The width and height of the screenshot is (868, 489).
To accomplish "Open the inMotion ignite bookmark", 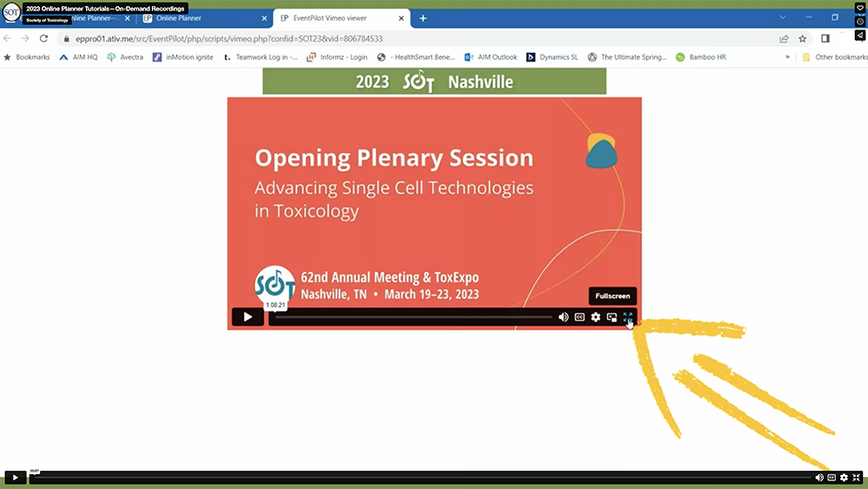I will [183, 57].
